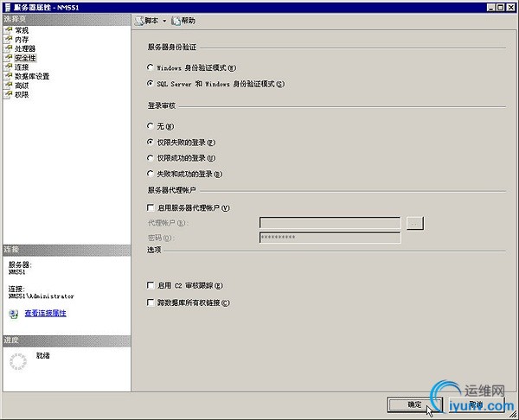
Task: Select the 安全性 page label
Action: pyautogui.click(x=25, y=58)
